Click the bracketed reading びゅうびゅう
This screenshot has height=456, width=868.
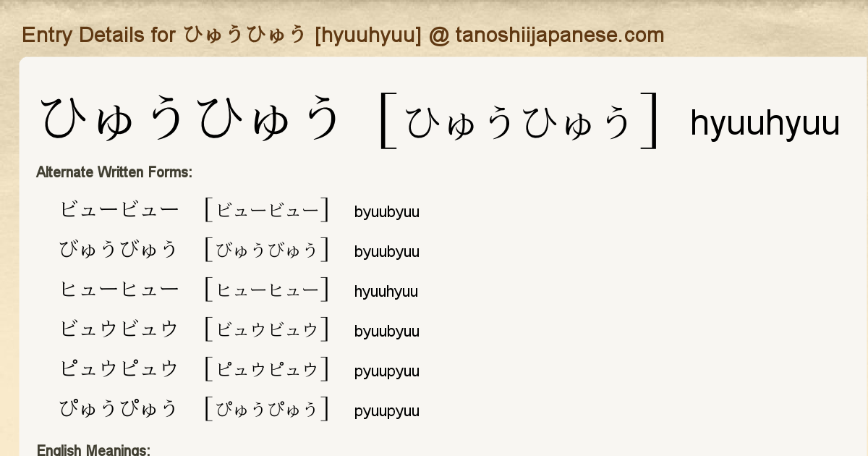point(267,250)
